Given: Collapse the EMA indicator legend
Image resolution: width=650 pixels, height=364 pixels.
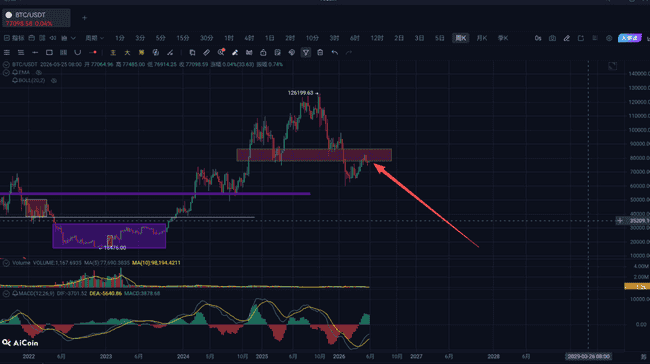Looking at the screenshot, I should pos(6,73).
